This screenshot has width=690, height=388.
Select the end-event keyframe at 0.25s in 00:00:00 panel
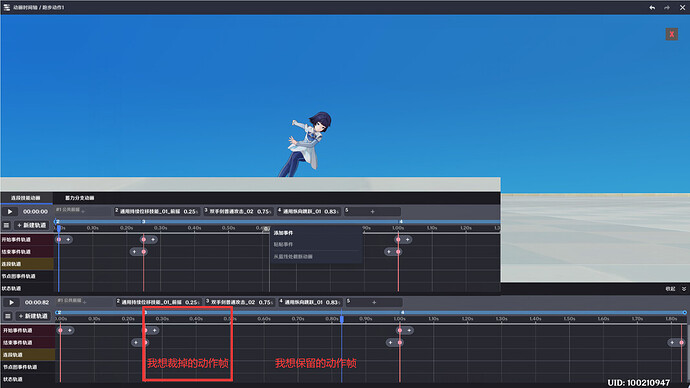(x=144, y=252)
